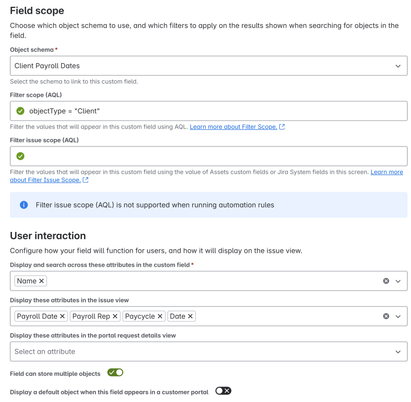Clear all issue view attributes
Image resolution: width=411 pixels, height=402 pixels.
386,316
